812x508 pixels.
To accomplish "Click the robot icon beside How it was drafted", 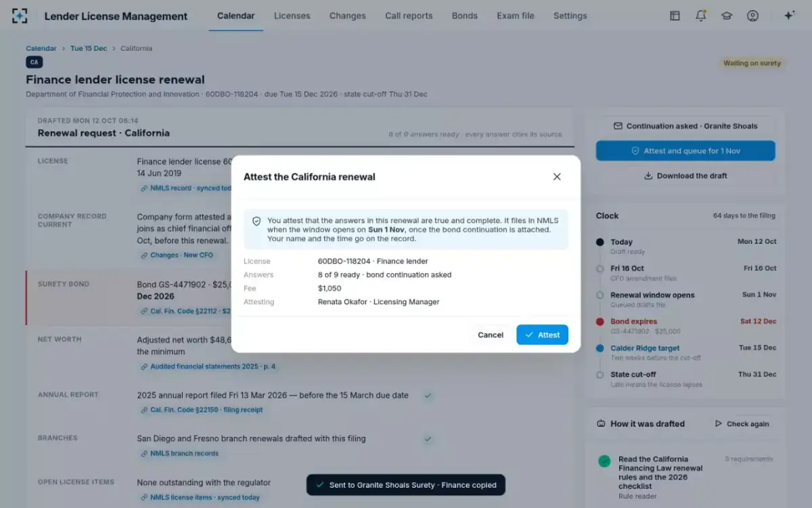I will click(x=601, y=424).
